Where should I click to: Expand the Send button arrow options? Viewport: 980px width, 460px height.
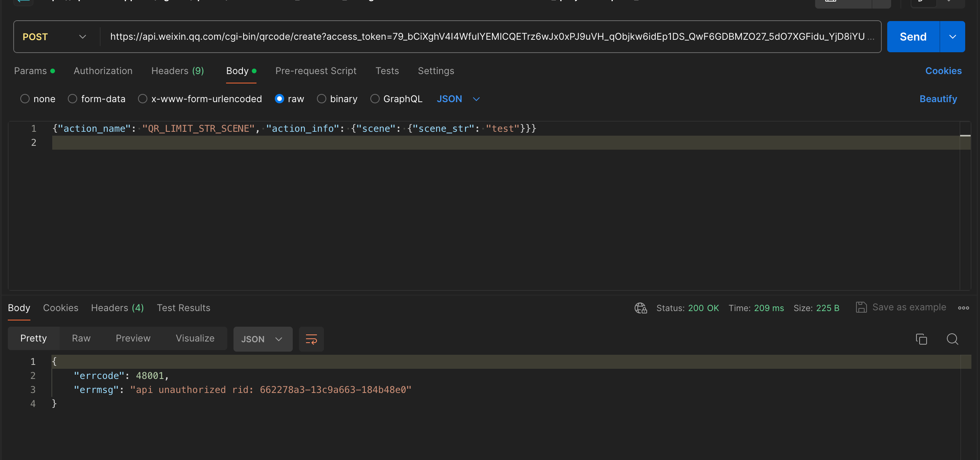click(x=952, y=37)
